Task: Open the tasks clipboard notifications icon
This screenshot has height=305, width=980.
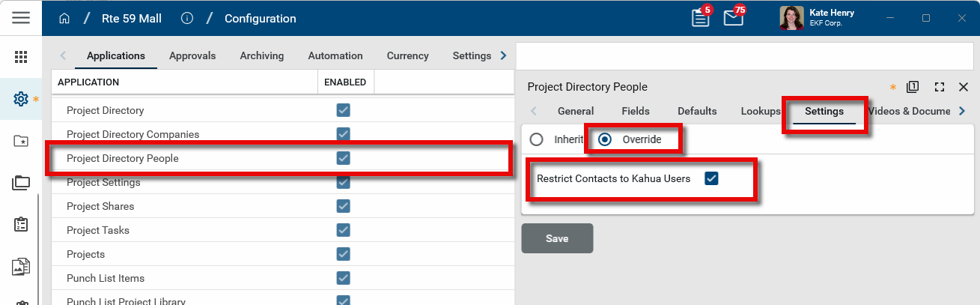Action: pos(701,18)
